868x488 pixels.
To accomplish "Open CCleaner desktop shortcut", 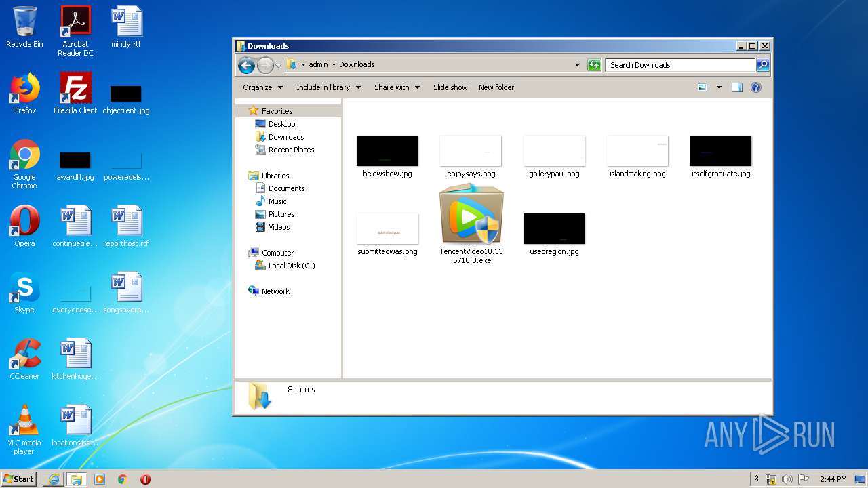I will [x=24, y=359].
